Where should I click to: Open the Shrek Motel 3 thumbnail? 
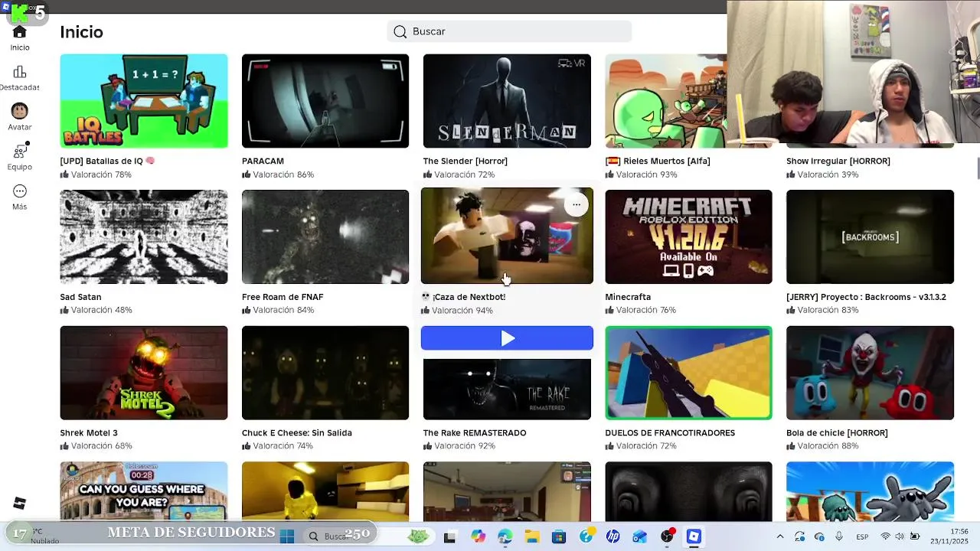(144, 373)
